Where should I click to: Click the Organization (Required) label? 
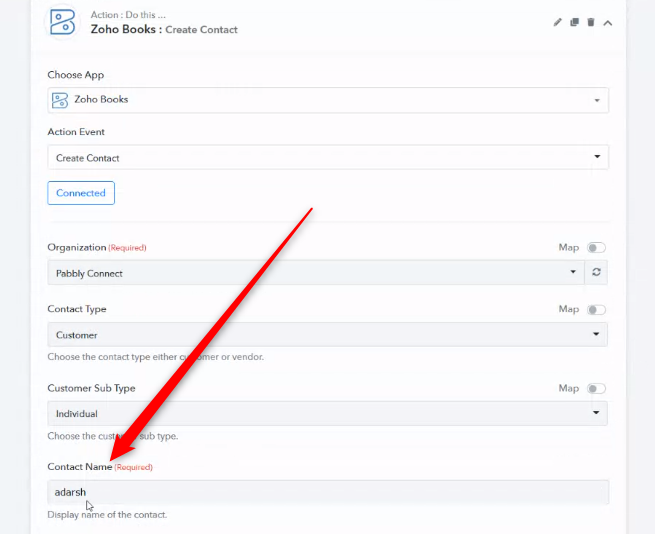coord(97,247)
